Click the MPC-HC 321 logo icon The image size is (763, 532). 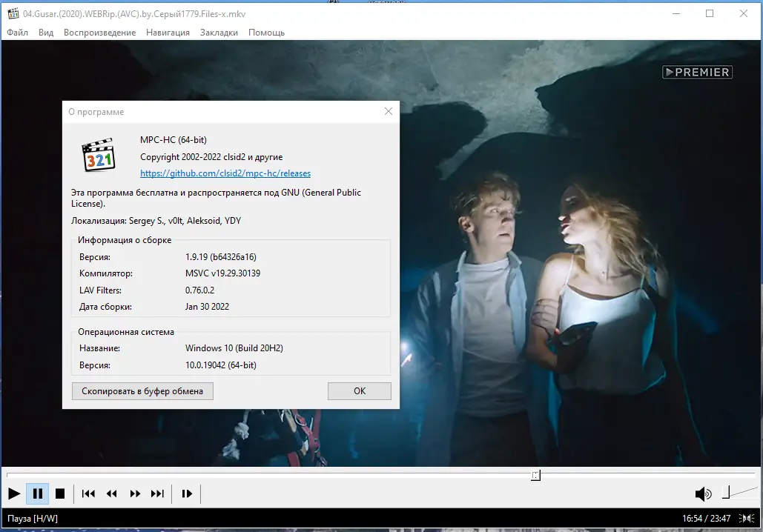point(99,155)
